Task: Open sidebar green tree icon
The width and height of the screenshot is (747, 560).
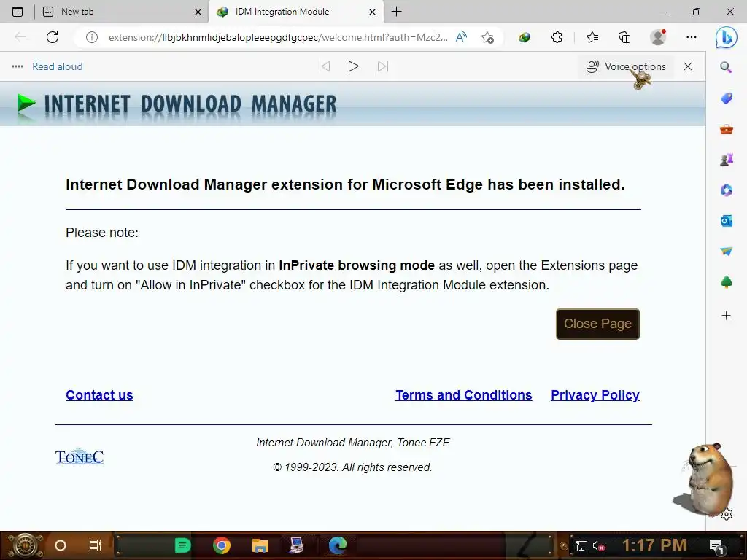Action: click(726, 283)
